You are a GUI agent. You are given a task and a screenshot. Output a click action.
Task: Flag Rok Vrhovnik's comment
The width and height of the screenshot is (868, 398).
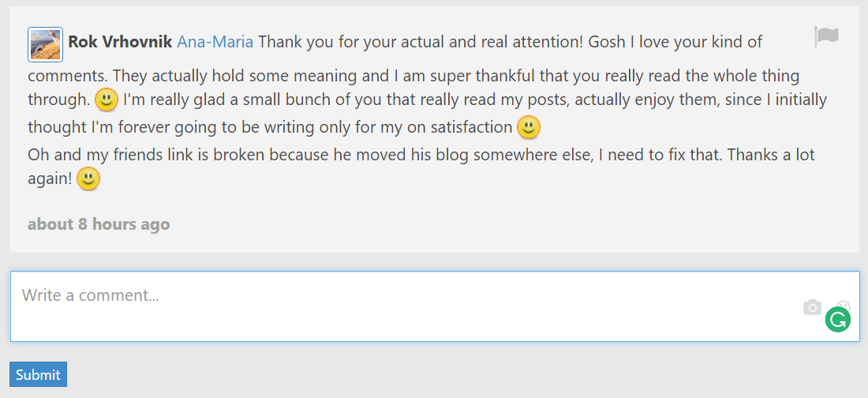point(826,36)
